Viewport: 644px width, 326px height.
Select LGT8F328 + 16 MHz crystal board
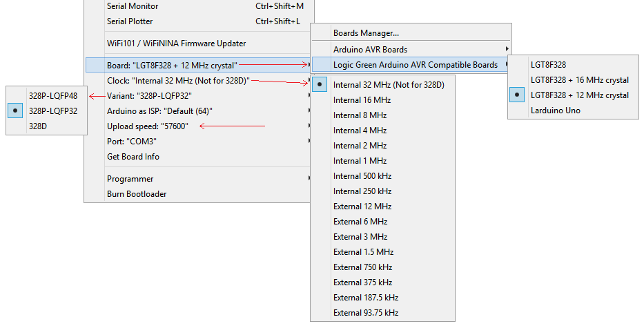coord(574,79)
